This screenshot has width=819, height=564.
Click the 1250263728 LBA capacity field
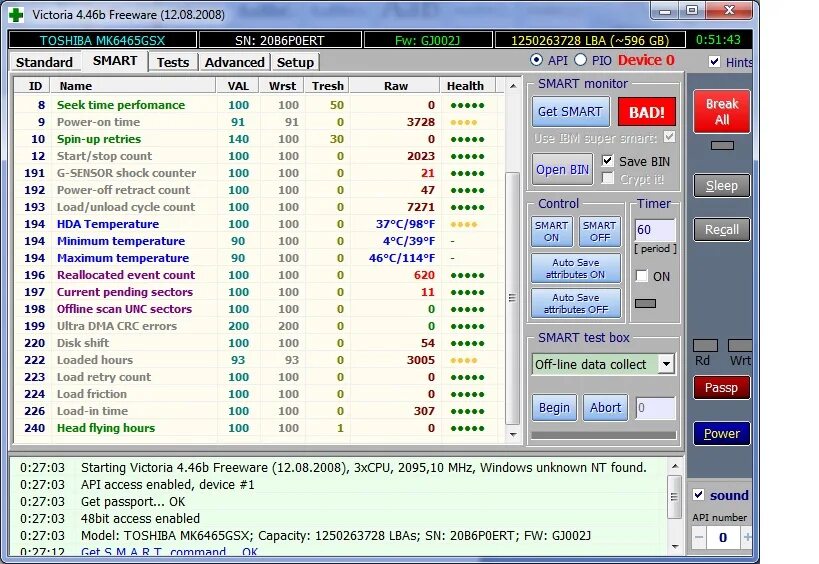click(x=590, y=40)
